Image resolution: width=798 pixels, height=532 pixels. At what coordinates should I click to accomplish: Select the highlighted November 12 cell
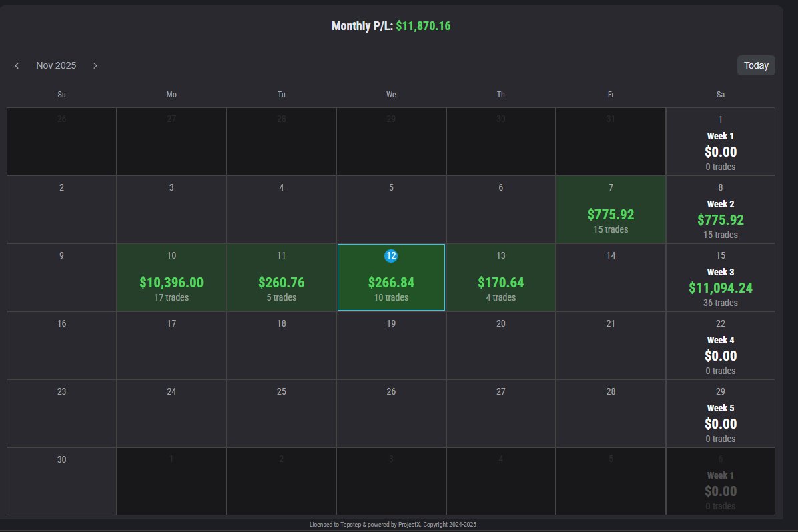(x=391, y=277)
